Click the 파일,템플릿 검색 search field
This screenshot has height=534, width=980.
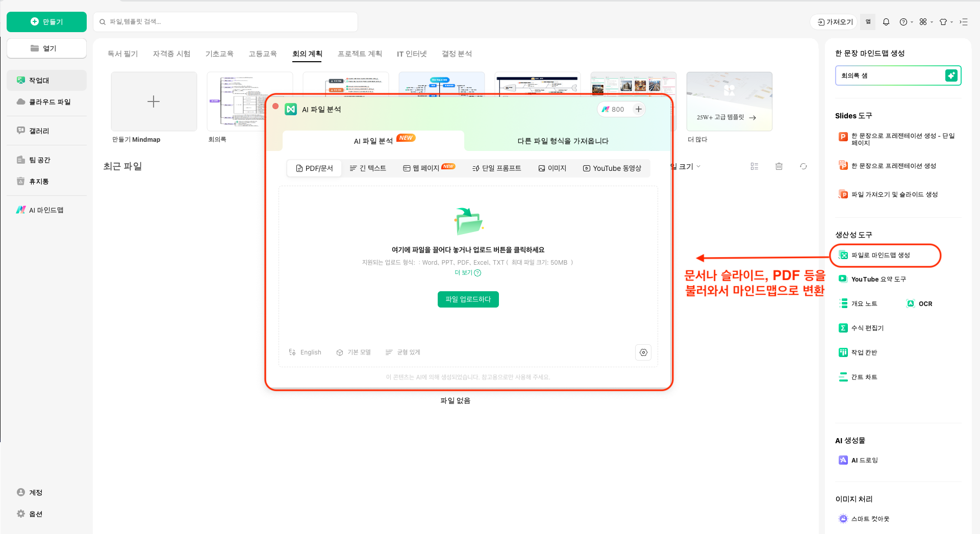pos(225,22)
